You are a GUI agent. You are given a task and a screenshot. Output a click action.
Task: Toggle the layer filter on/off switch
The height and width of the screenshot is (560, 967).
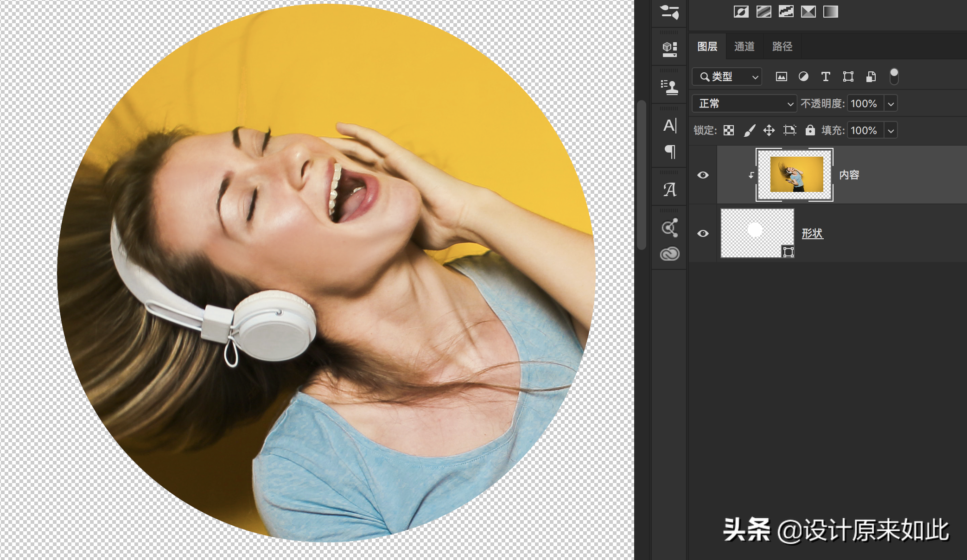pos(894,76)
